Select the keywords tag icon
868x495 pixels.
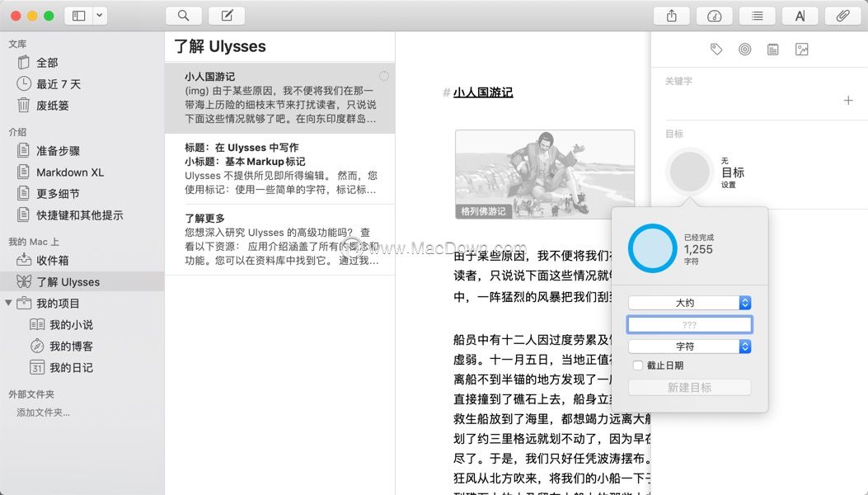point(716,49)
